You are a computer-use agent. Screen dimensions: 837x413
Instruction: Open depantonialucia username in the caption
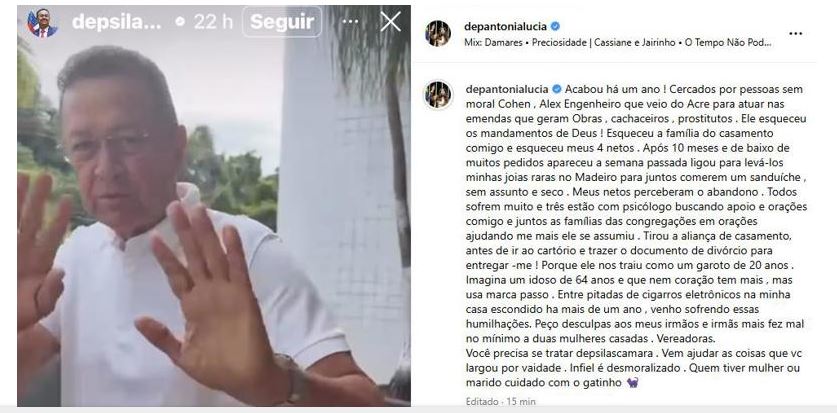click(507, 89)
